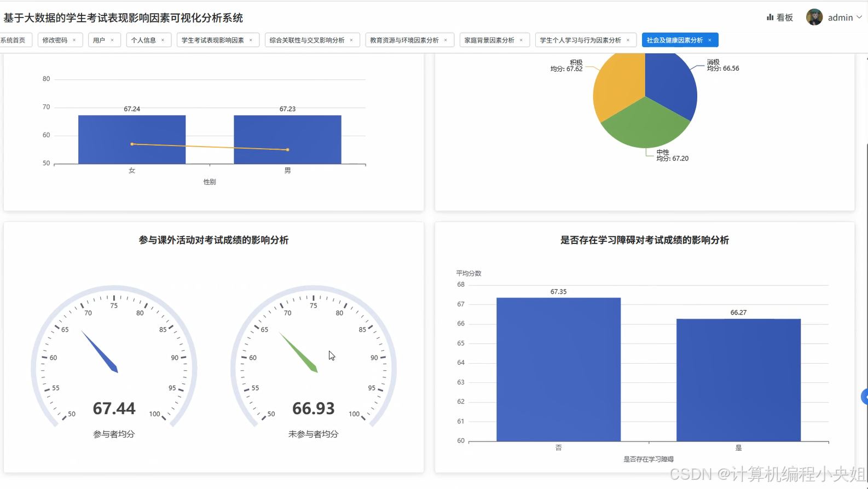Screen dimensions: 868x489
Task: Close the 学生个人学习与行为因素分析 tab
Action: click(x=628, y=40)
